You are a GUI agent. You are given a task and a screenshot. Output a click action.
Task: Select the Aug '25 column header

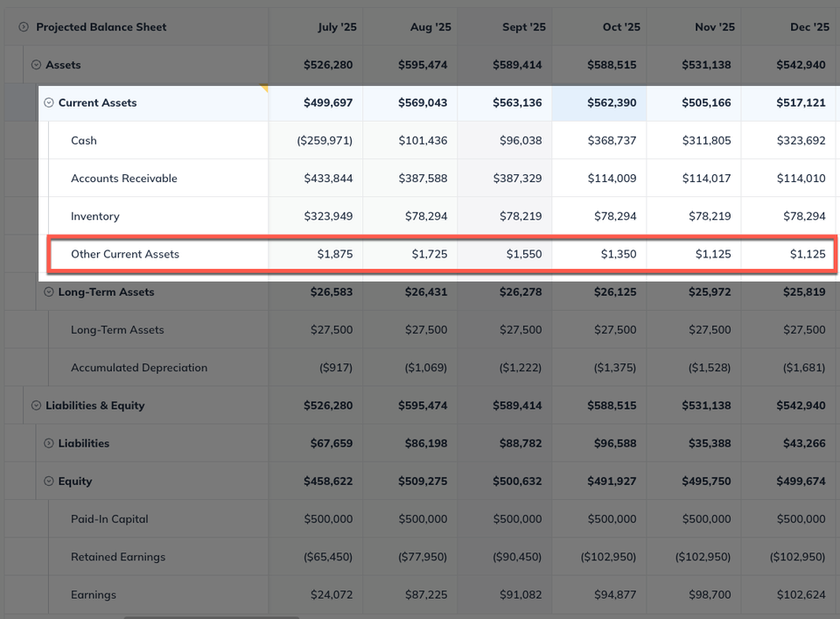pos(430,27)
